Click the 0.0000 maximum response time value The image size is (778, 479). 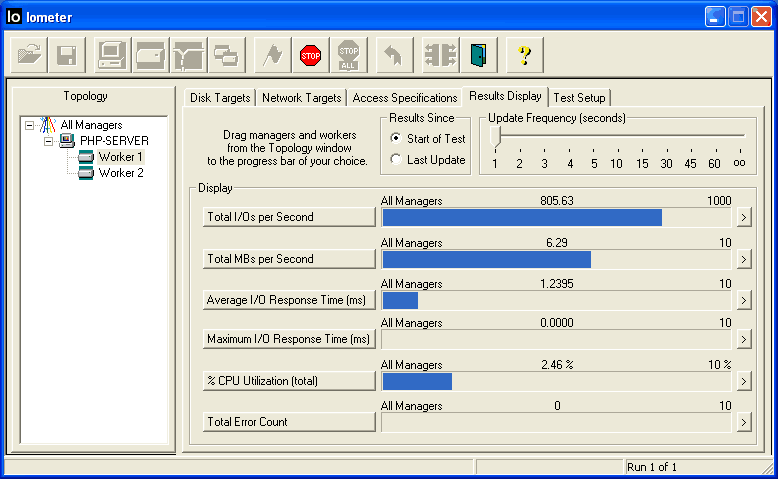coord(557,323)
